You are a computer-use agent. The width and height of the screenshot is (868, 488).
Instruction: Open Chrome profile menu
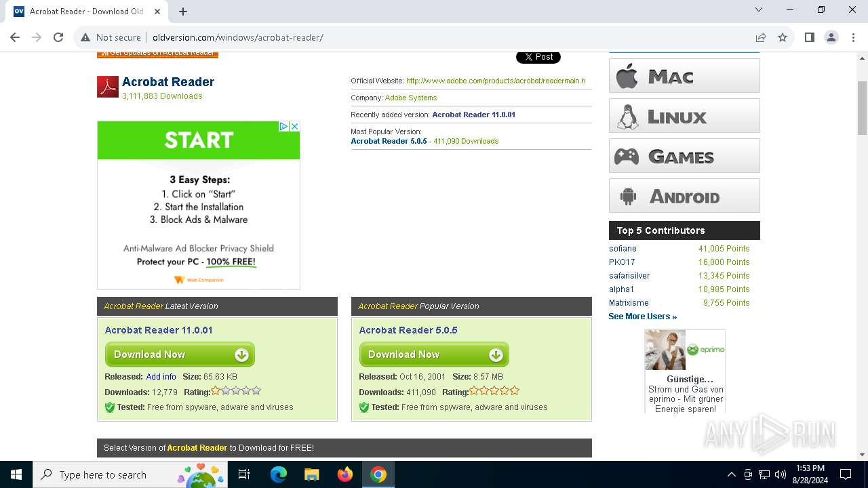point(831,37)
